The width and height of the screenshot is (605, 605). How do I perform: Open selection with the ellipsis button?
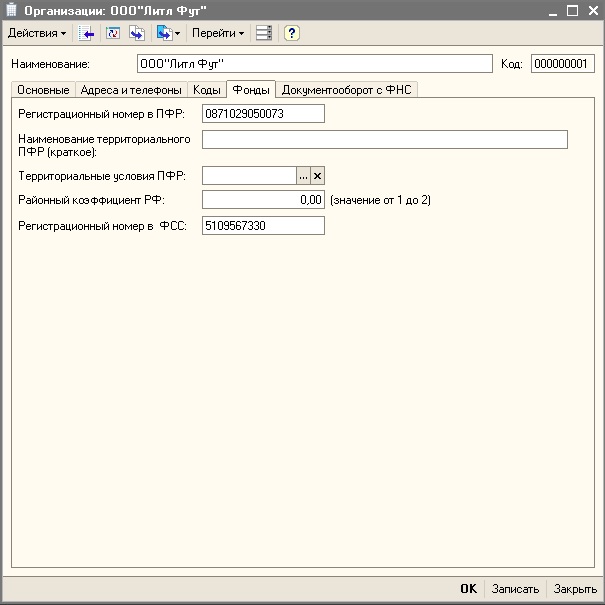point(303,175)
